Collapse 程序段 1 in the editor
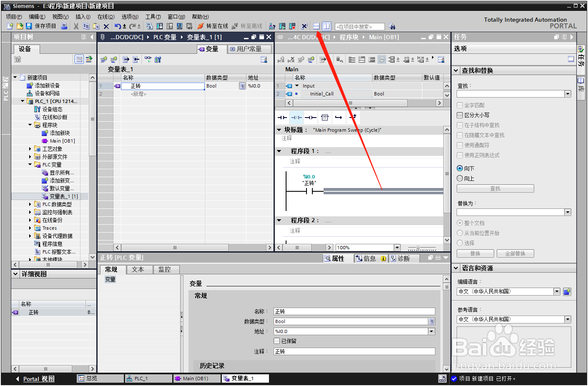This screenshot has height=386, width=588. point(279,151)
